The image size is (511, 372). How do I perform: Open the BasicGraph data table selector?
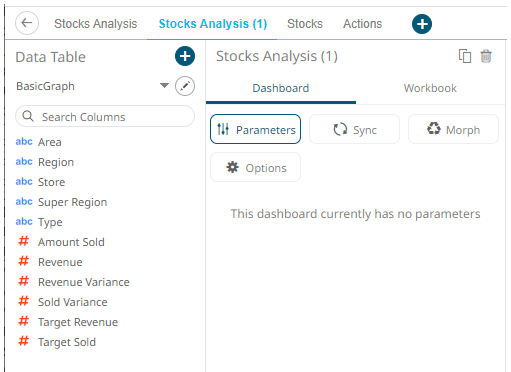click(x=93, y=86)
